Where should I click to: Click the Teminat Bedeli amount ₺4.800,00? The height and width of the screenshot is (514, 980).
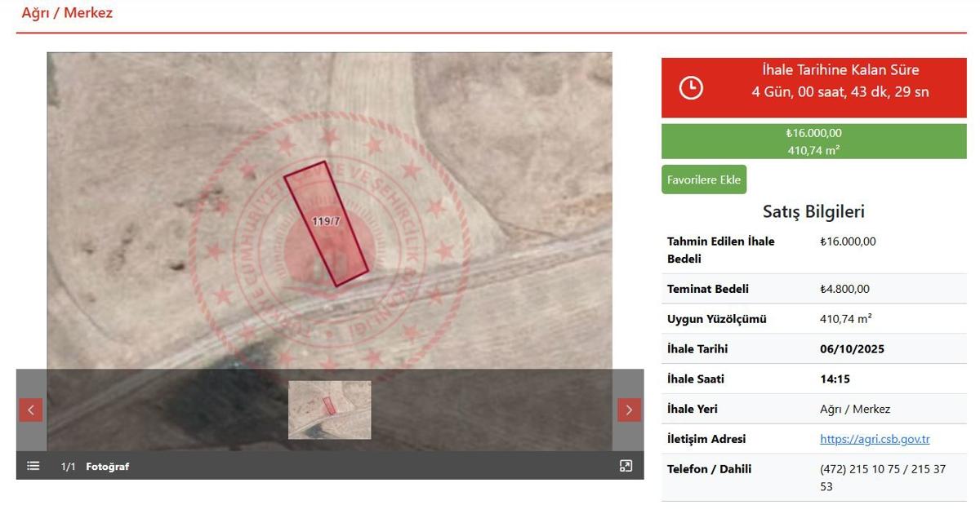pos(844,289)
